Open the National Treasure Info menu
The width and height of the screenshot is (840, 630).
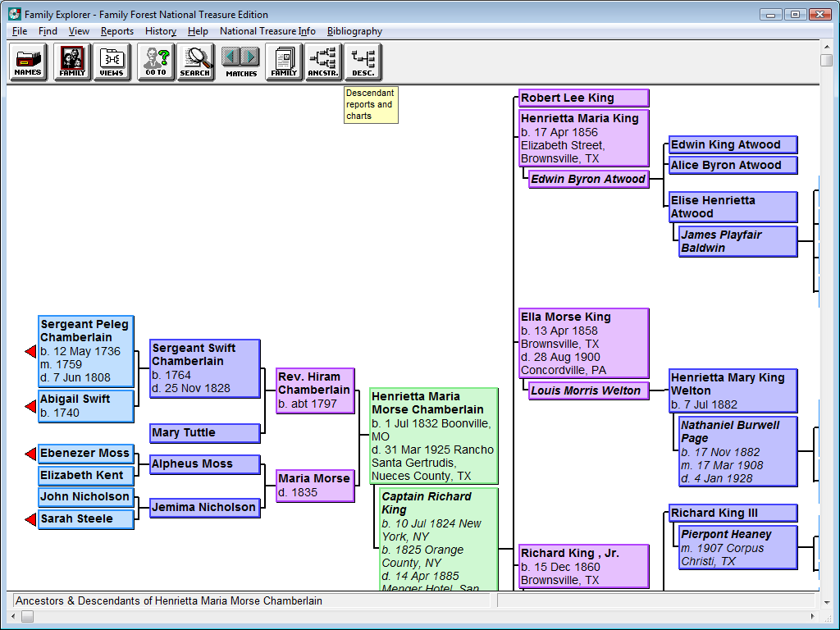click(267, 31)
